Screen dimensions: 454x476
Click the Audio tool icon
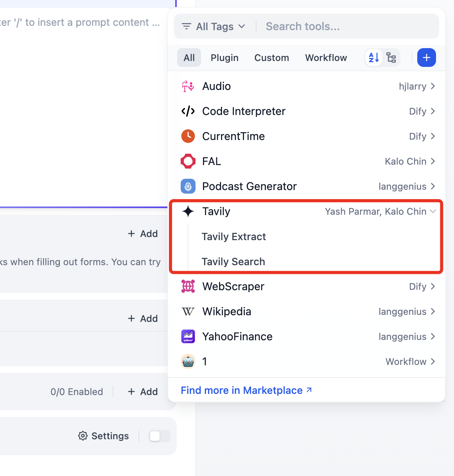pyautogui.click(x=188, y=86)
